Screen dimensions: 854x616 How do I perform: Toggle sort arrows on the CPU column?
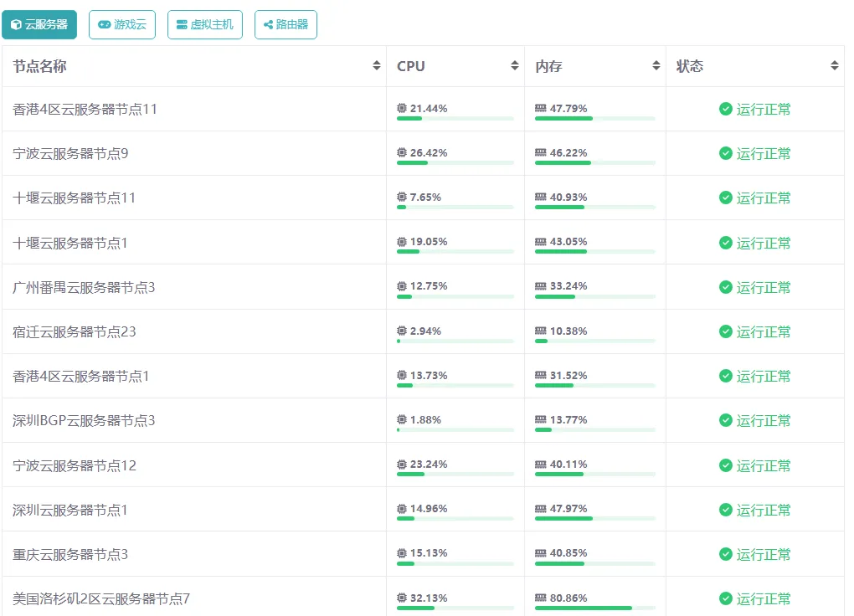[515, 66]
